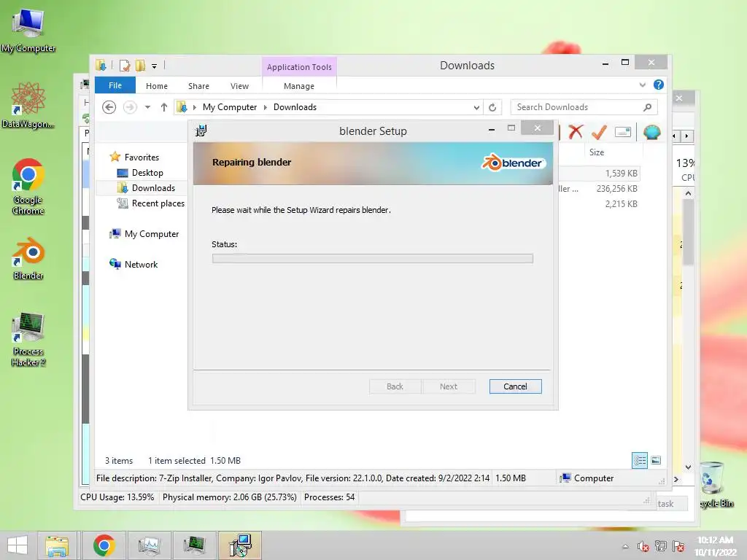This screenshot has width=747, height=560.
Task: Switch to the Share ribbon tab
Action: coord(198,86)
